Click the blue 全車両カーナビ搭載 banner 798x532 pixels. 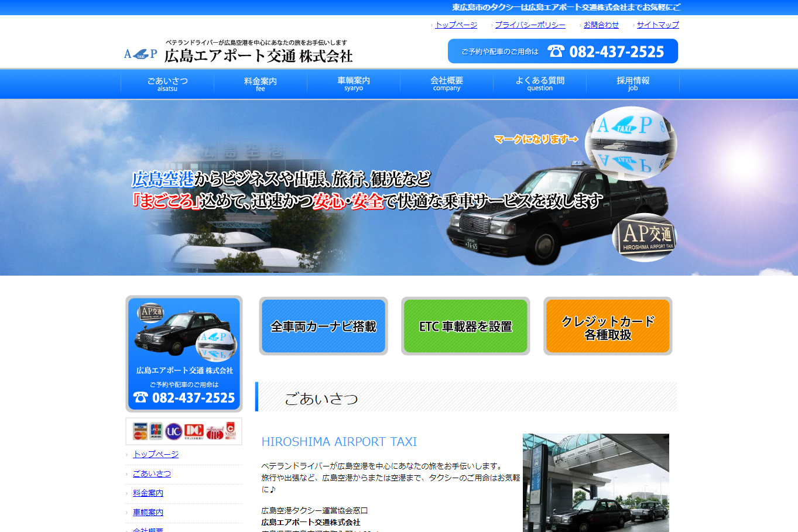pos(323,326)
